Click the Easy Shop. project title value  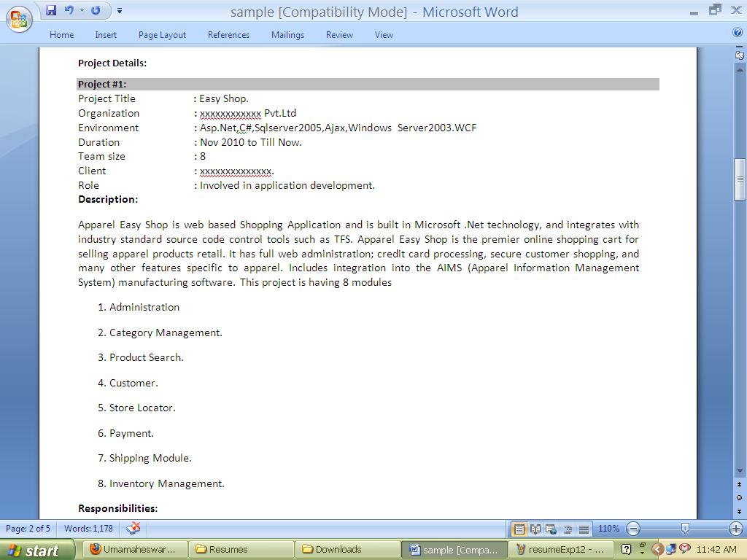(x=224, y=99)
